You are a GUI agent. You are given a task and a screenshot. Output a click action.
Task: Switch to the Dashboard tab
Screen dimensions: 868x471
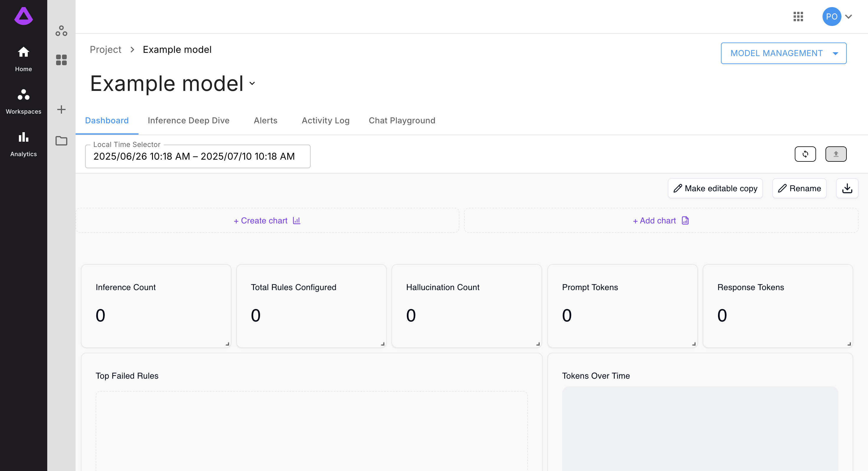click(107, 121)
